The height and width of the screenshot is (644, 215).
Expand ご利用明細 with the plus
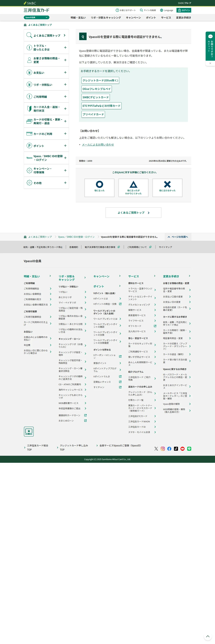click(x=65, y=96)
